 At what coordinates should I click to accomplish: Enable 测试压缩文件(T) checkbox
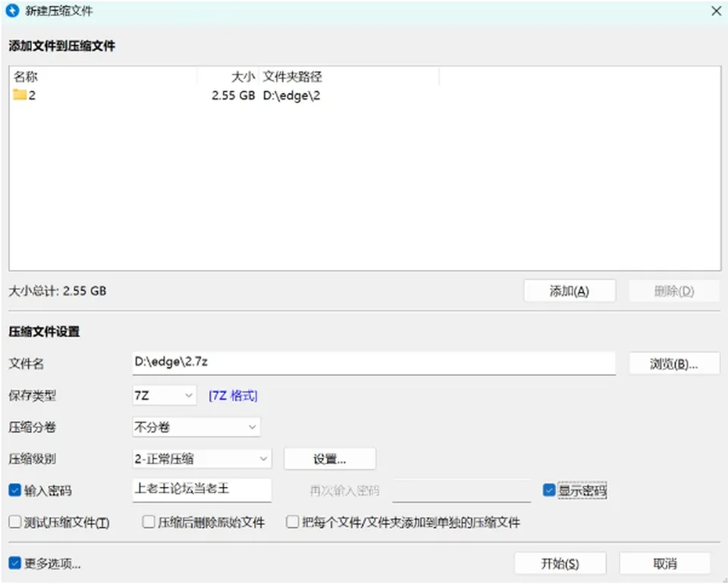[15, 522]
